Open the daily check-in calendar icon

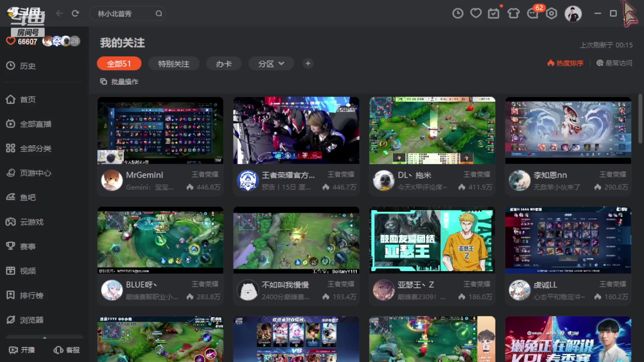[493, 13]
